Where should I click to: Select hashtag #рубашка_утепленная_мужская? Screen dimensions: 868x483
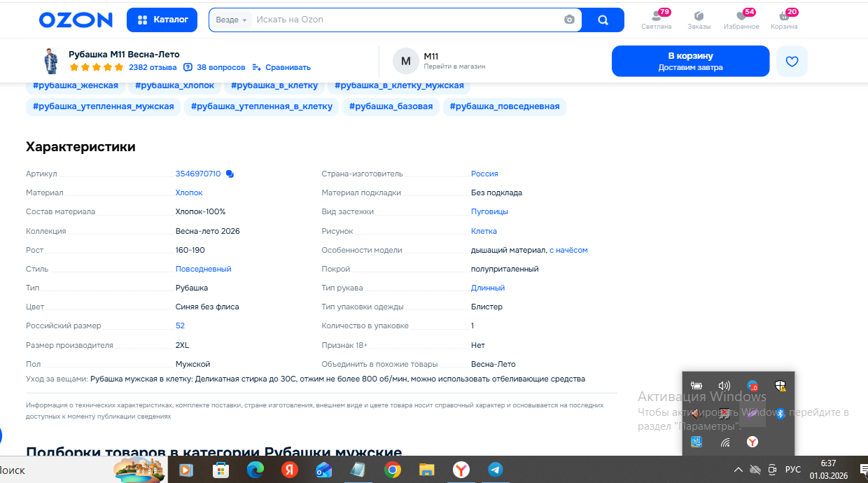point(103,106)
